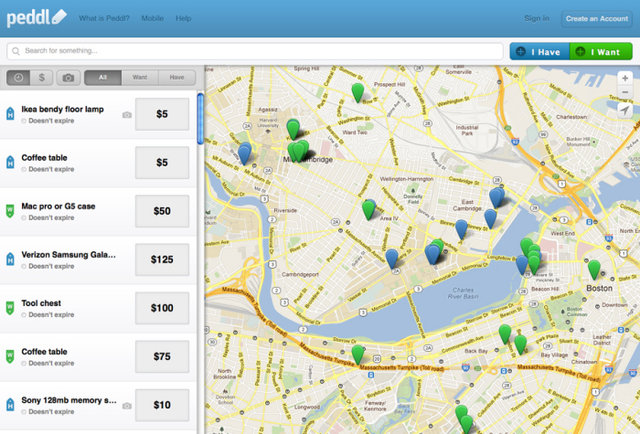Open the Sony 128mb memory listing title
The height and width of the screenshot is (434, 640).
tap(69, 400)
